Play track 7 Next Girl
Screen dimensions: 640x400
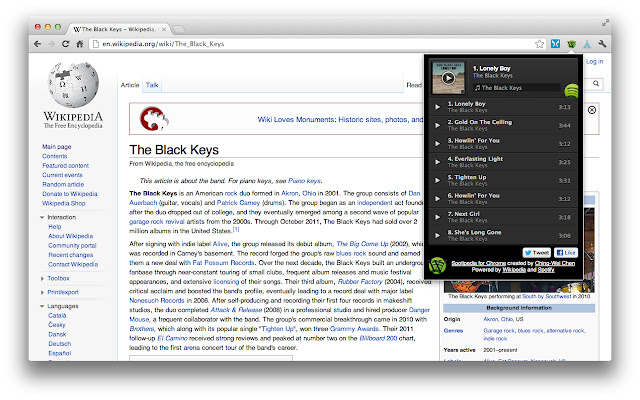pyautogui.click(x=437, y=217)
